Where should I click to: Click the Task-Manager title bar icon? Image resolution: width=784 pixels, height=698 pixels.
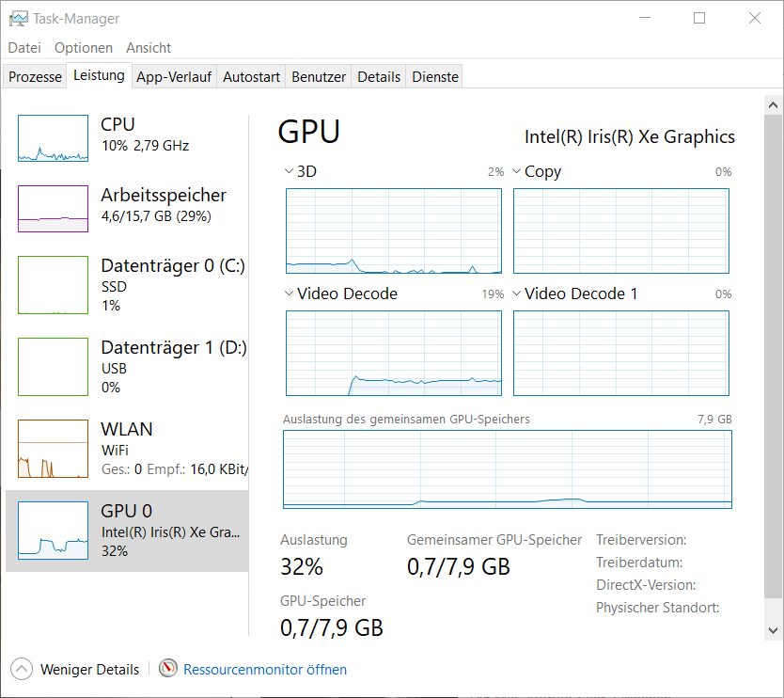[19, 18]
